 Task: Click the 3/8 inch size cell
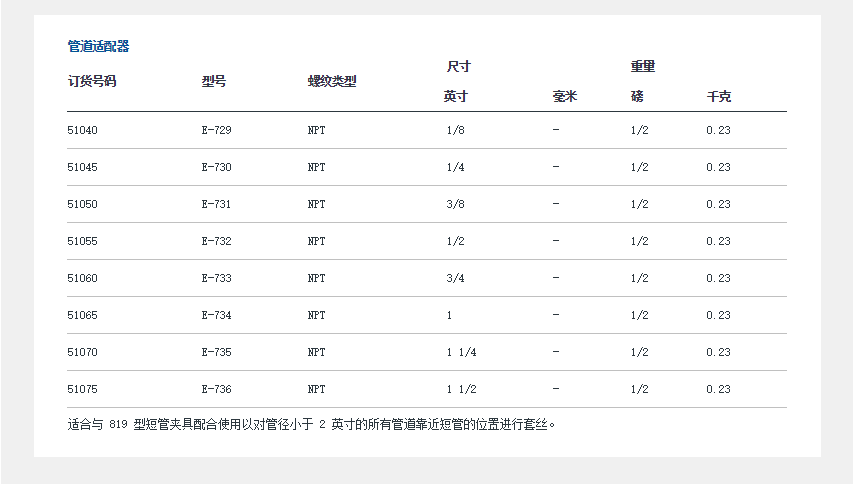point(455,204)
